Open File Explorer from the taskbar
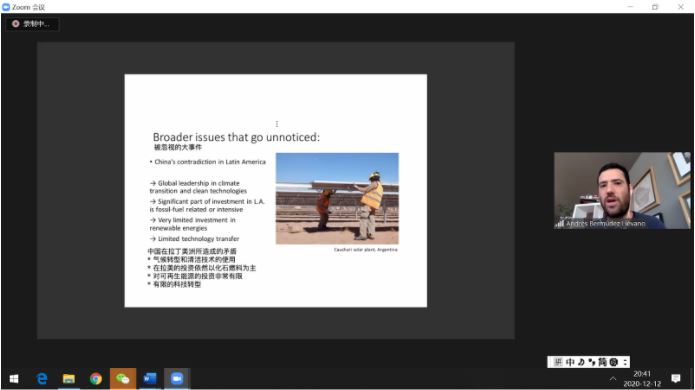Viewport: 695px width, 390px height. 69,379
